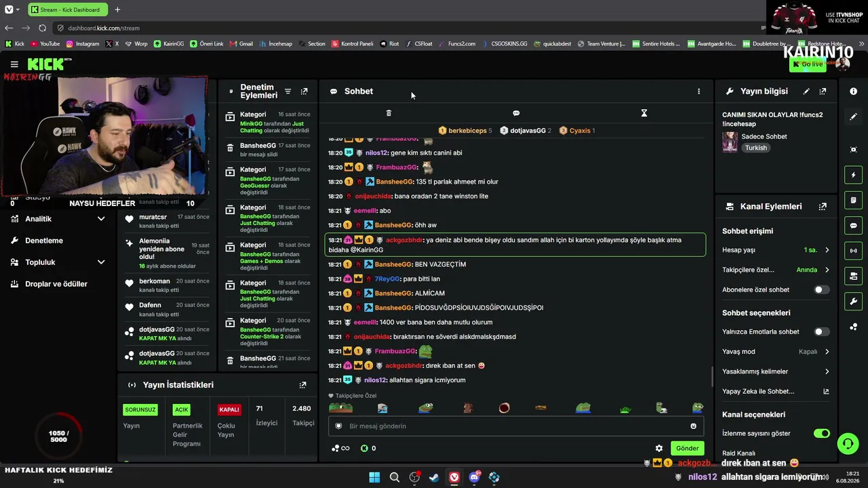This screenshot has width=868, height=488.
Task: Click the speech bubble icon under the Sohbet header
Action: (x=516, y=113)
